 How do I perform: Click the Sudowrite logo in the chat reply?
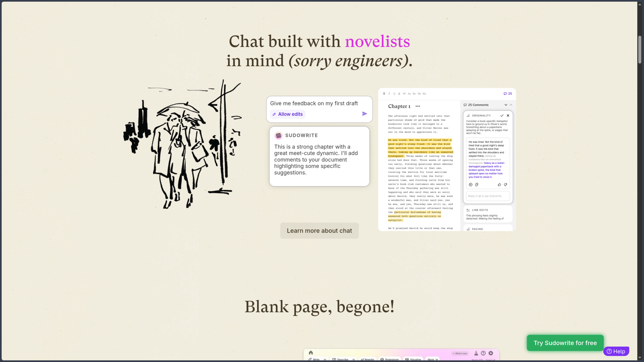click(278, 135)
